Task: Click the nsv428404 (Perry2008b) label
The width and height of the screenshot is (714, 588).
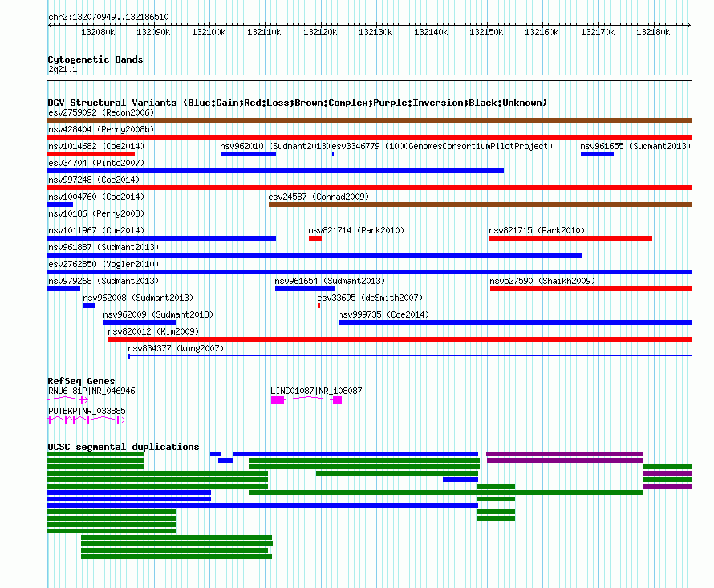Action: pos(101,129)
